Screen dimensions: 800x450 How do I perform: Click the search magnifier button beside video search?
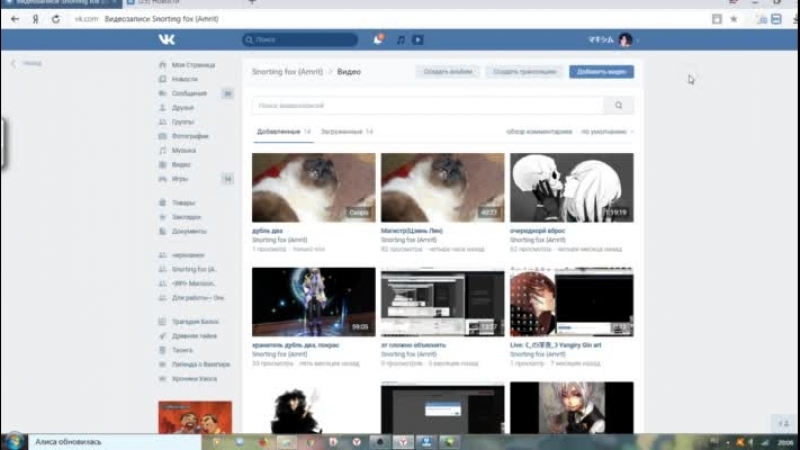click(618, 105)
